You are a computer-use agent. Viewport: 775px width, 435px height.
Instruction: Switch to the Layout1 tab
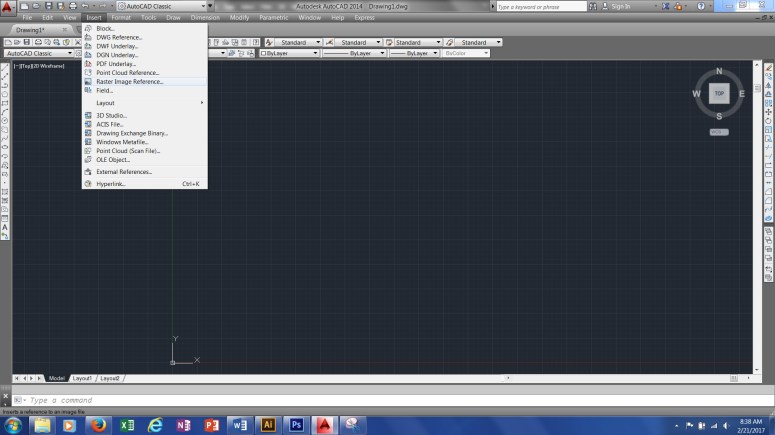coord(82,378)
